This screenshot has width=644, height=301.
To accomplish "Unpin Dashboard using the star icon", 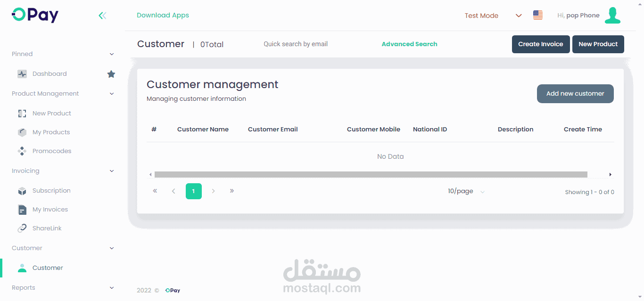I will (x=111, y=74).
